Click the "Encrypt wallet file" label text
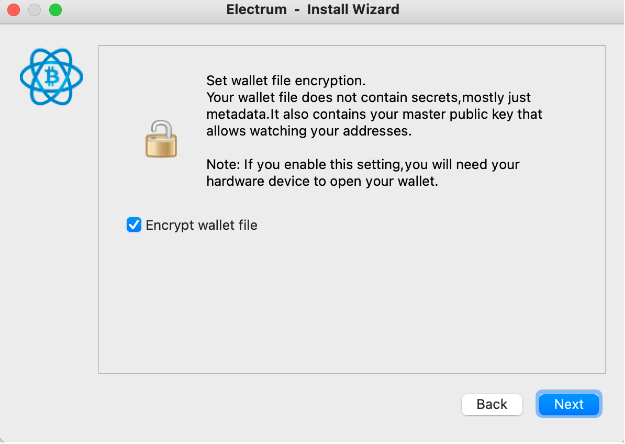This screenshot has height=444, width=625. [201, 225]
